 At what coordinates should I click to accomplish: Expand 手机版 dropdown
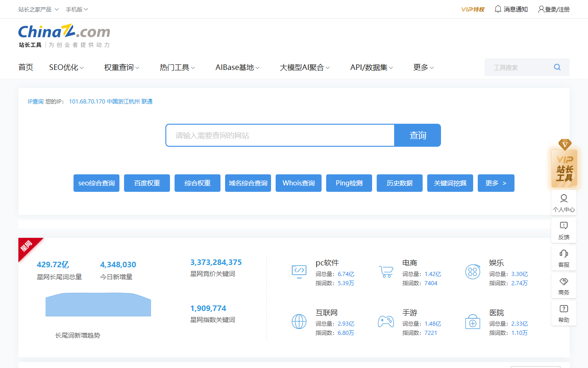[x=77, y=9]
